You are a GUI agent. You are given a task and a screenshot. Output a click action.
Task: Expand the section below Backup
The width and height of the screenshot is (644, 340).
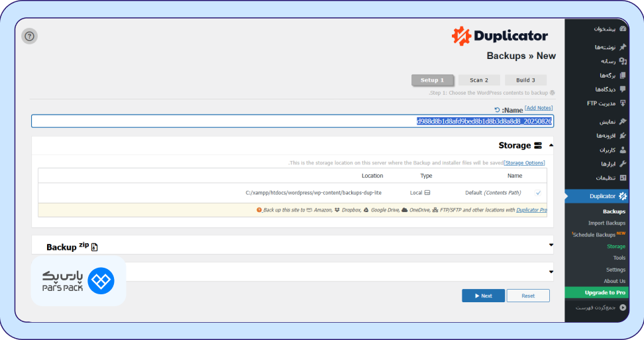click(551, 272)
